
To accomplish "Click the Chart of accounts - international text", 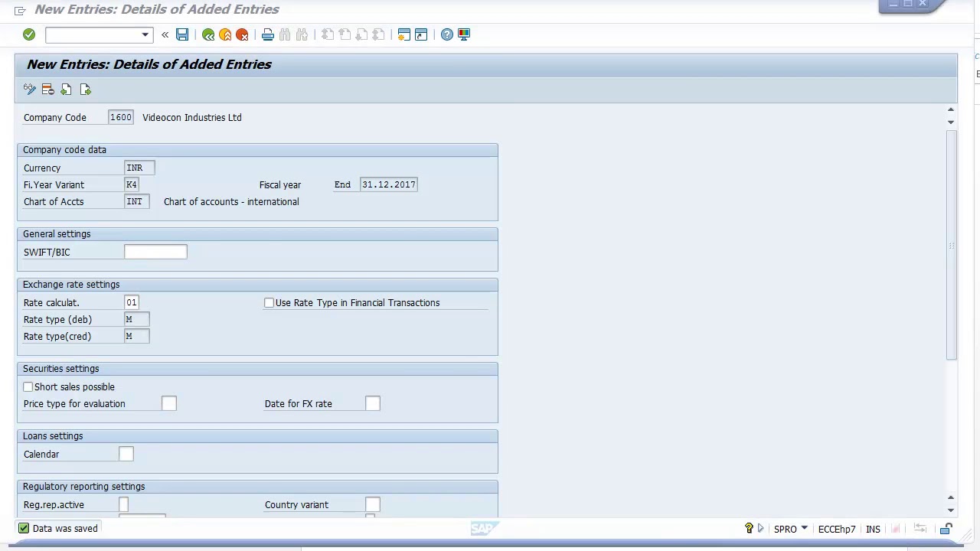I will [231, 202].
